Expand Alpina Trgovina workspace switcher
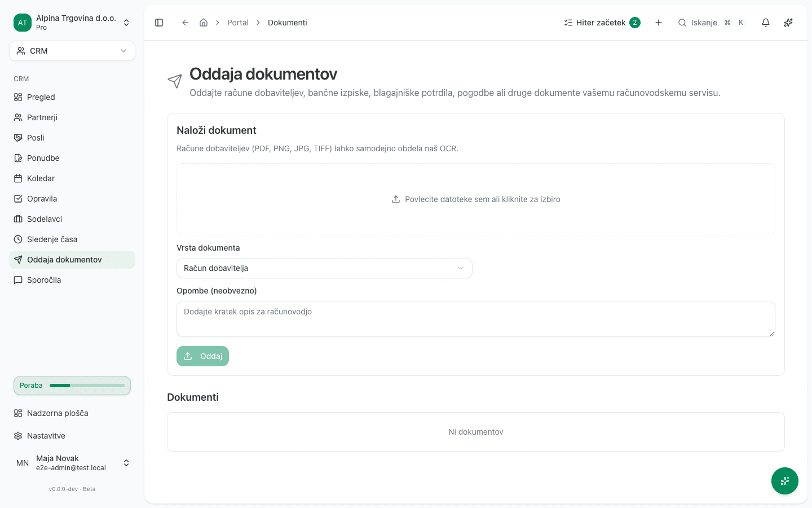The image size is (812, 508). [x=72, y=23]
